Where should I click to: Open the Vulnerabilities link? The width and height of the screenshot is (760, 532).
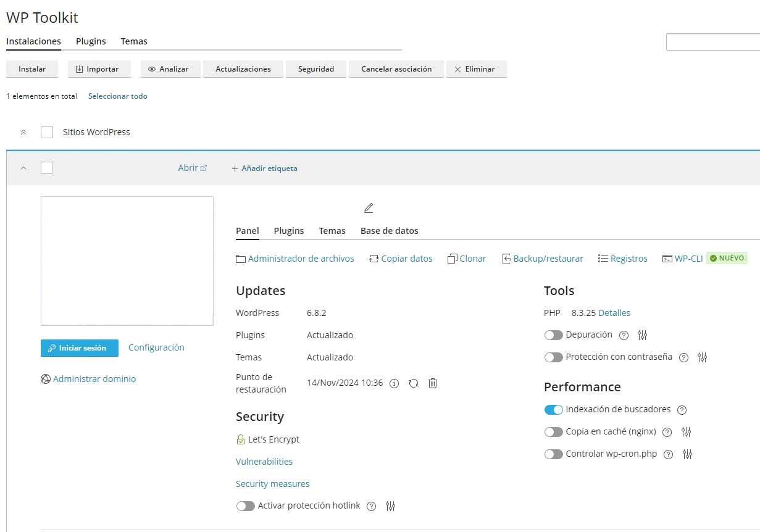click(x=264, y=462)
